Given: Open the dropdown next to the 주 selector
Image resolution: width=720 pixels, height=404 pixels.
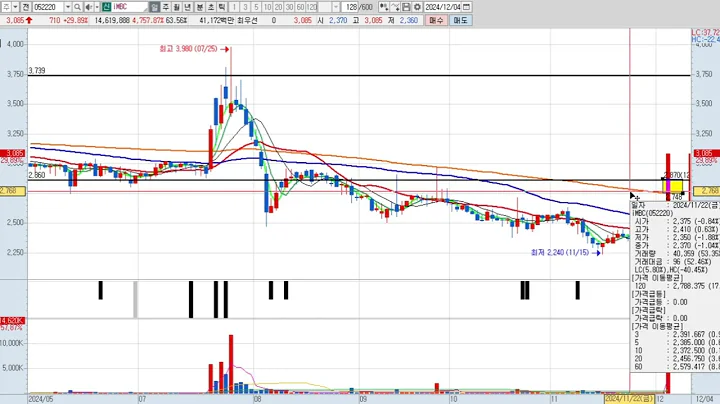Looking at the screenshot, I should tap(15, 7).
